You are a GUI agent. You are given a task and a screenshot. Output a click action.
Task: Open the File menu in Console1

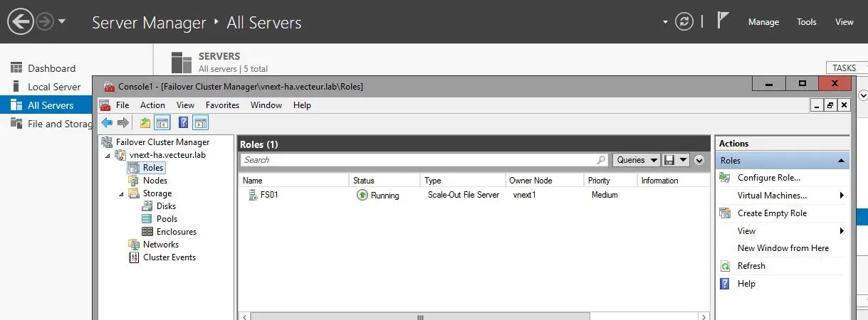click(122, 105)
